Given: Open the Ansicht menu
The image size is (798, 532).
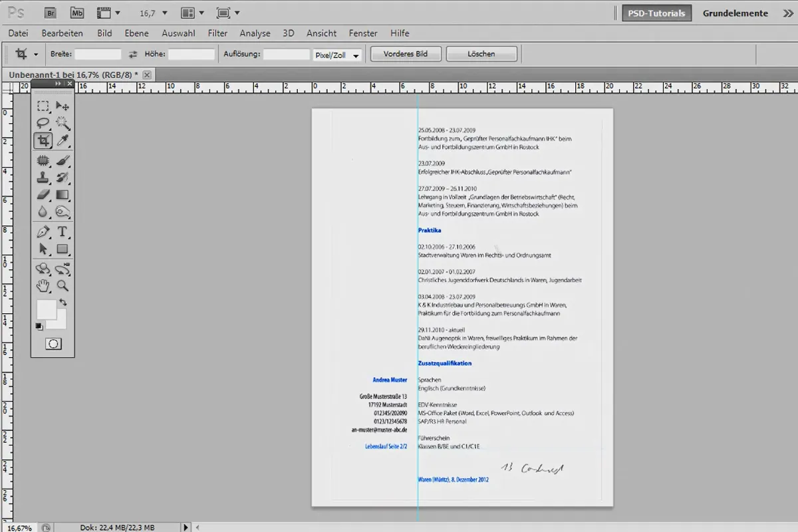Looking at the screenshot, I should 321,33.
